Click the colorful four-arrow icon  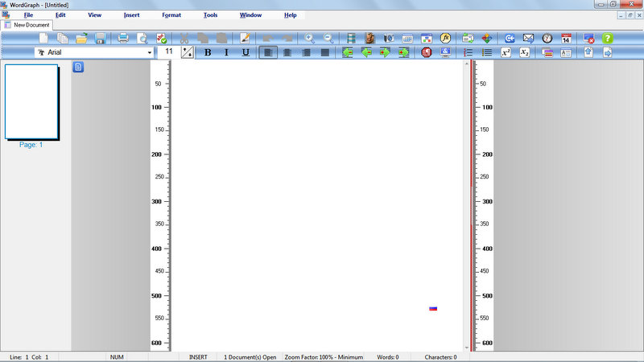click(487, 38)
